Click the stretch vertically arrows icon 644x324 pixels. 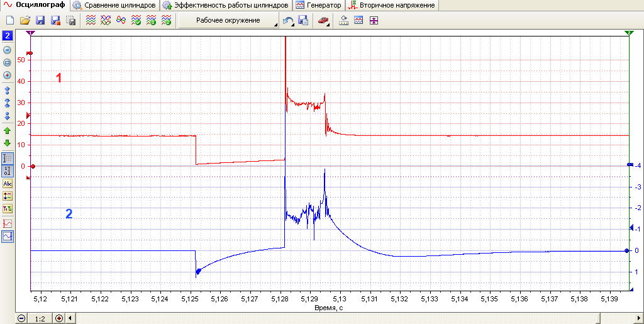click(x=7, y=90)
